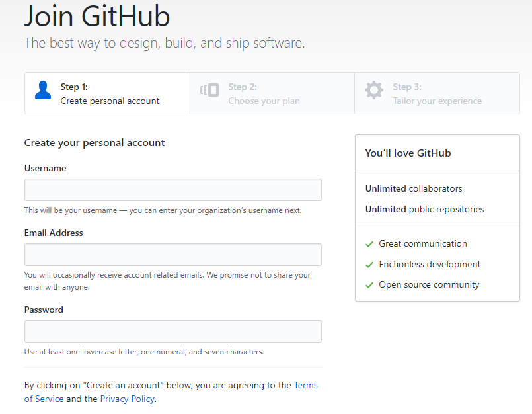Click the Great communication text
Screen dimensions: 532x414
click(x=423, y=243)
